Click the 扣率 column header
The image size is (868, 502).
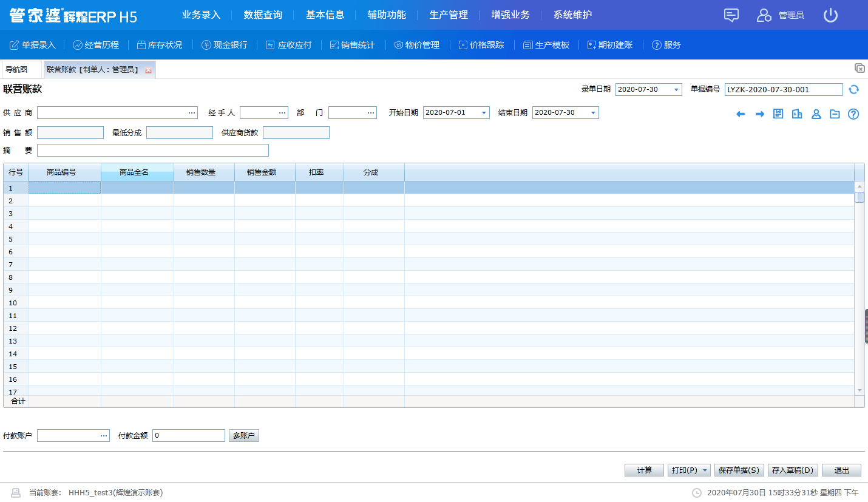(319, 172)
